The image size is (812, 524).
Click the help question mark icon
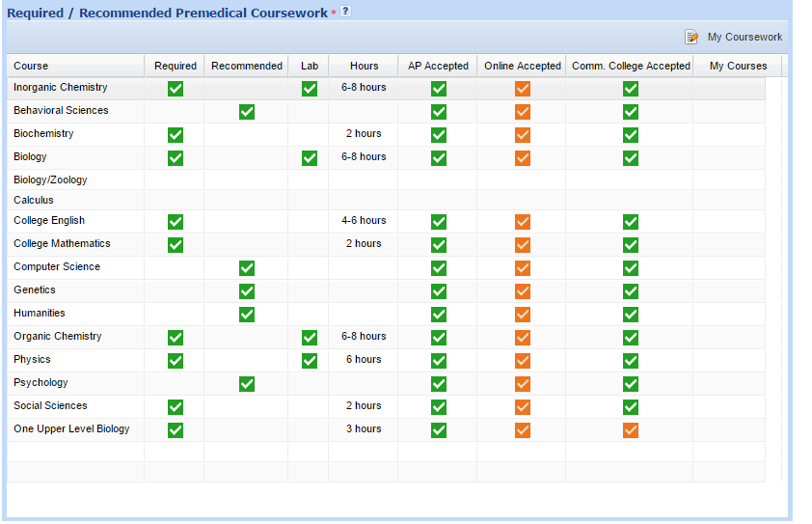[346, 11]
